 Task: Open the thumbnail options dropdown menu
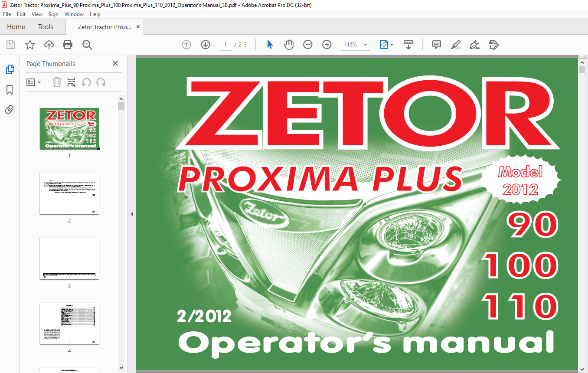click(34, 82)
